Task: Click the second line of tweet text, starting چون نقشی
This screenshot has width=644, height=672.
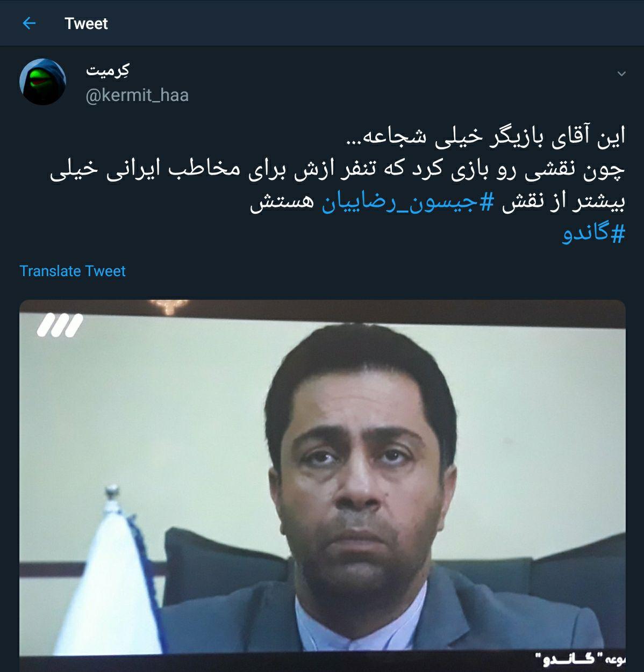Action: [x=338, y=170]
